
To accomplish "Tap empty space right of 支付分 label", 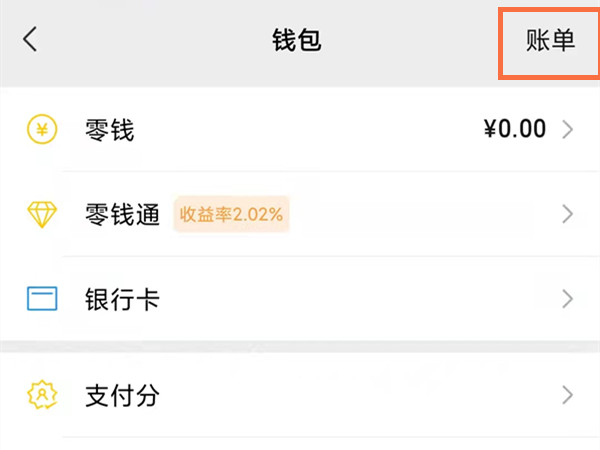I will [350, 395].
